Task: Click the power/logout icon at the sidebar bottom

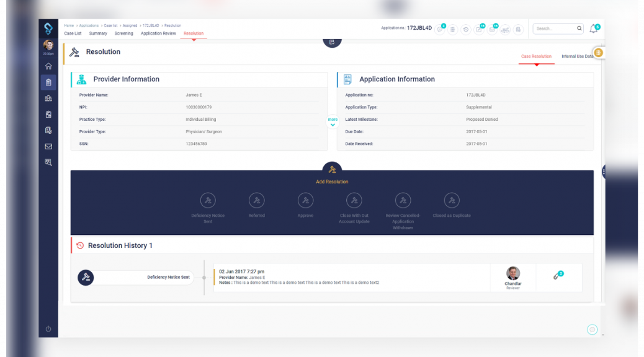Action: click(48, 328)
